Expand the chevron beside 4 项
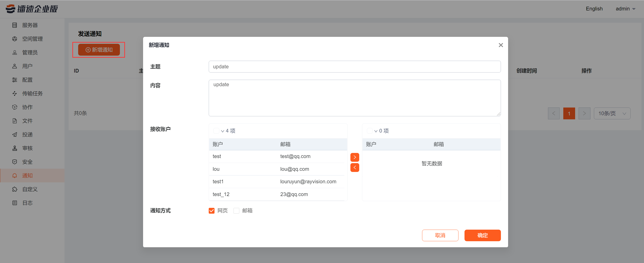 [222, 131]
